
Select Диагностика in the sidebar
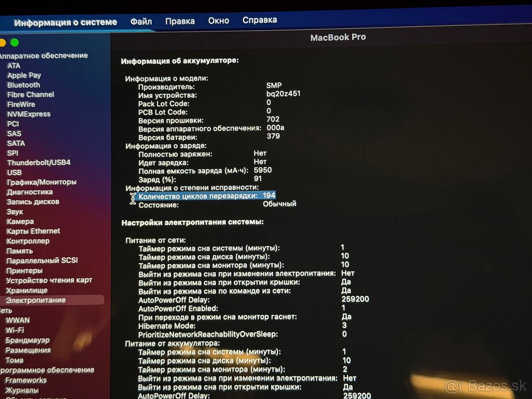click(x=30, y=192)
